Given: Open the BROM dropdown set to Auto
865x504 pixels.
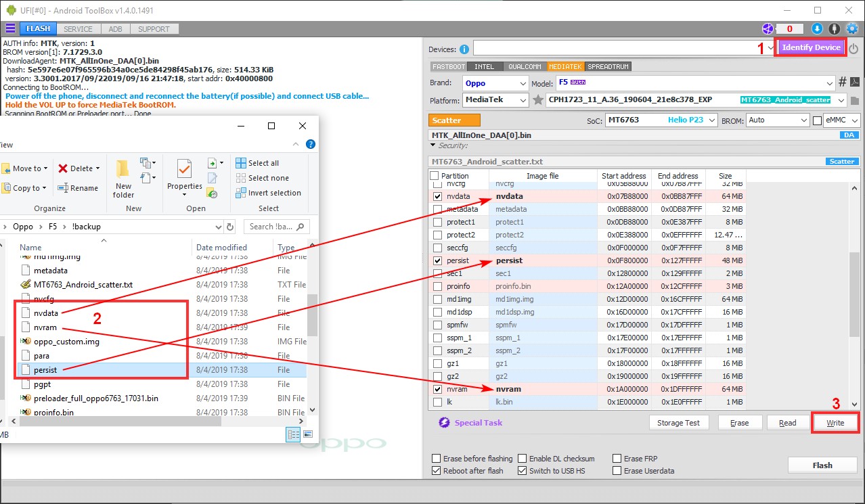Looking at the screenshot, I should 777,120.
